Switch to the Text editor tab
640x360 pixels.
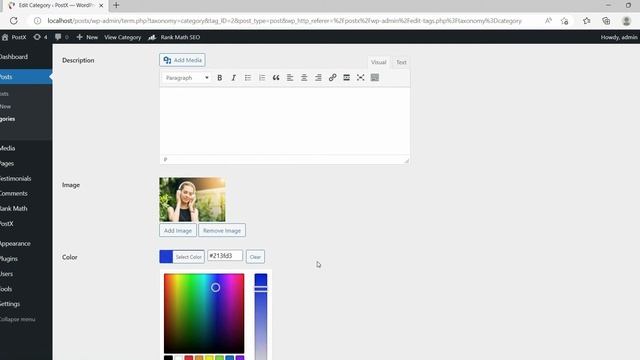401,62
